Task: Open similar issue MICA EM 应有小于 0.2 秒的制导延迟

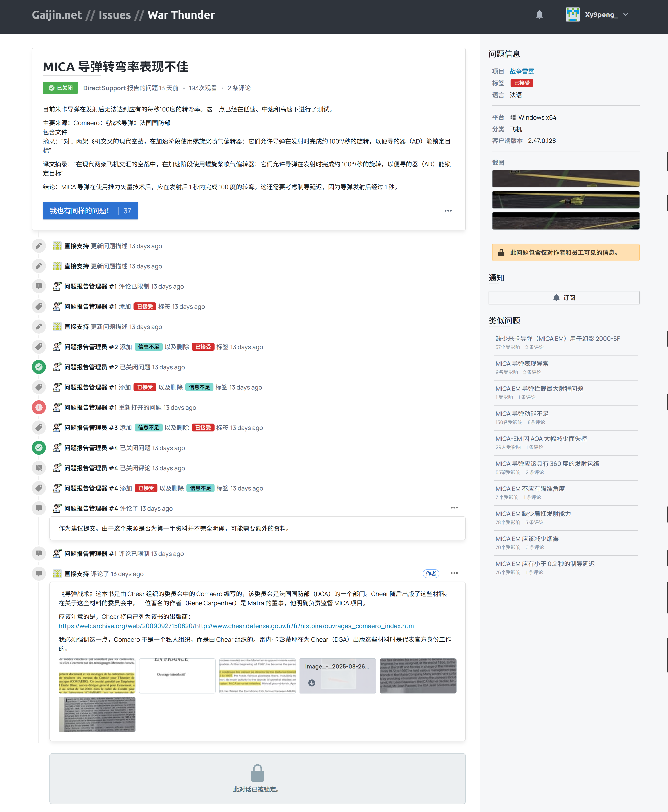Action: (545, 563)
